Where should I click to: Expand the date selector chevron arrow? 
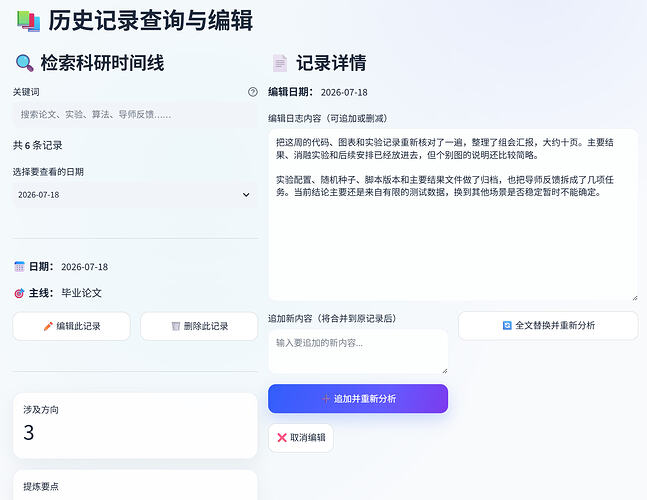click(246, 195)
